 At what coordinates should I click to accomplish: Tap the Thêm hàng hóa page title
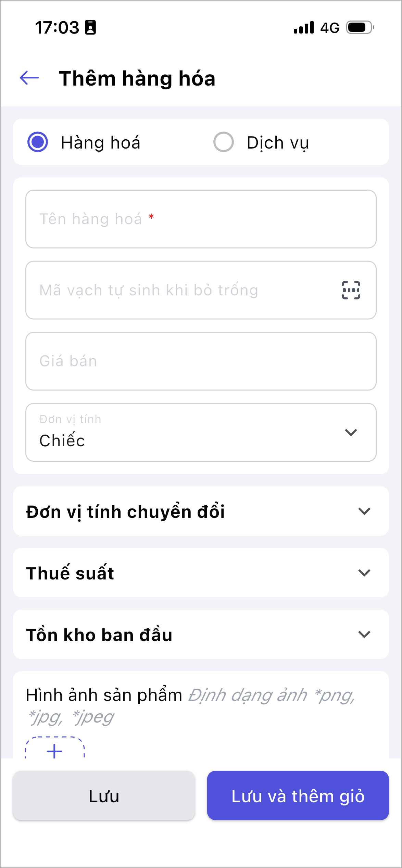tap(137, 78)
